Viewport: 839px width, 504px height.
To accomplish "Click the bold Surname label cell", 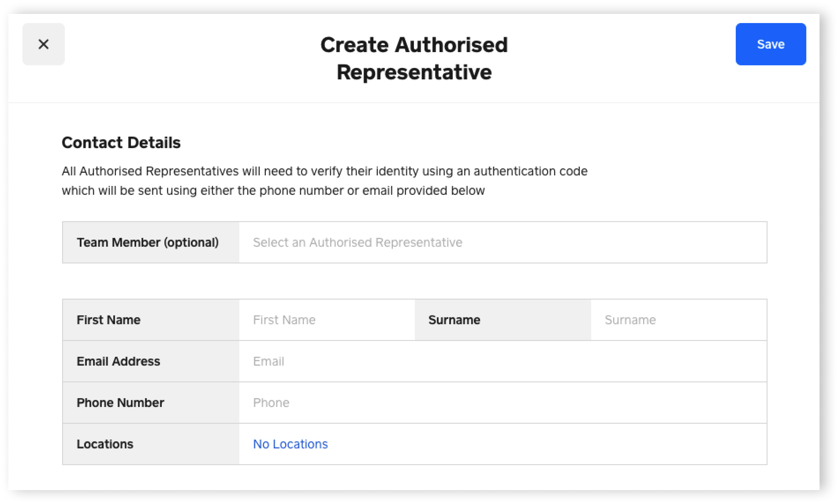I will tap(454, 320).
